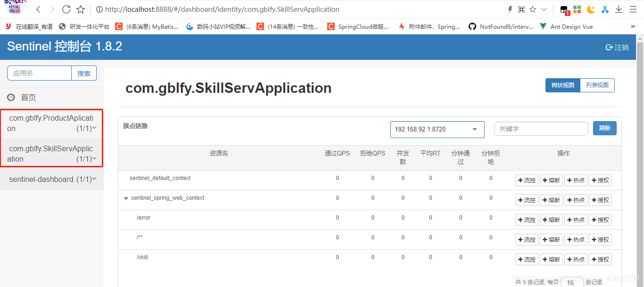Add 流控 rule for /skill resource

(527, 259)
